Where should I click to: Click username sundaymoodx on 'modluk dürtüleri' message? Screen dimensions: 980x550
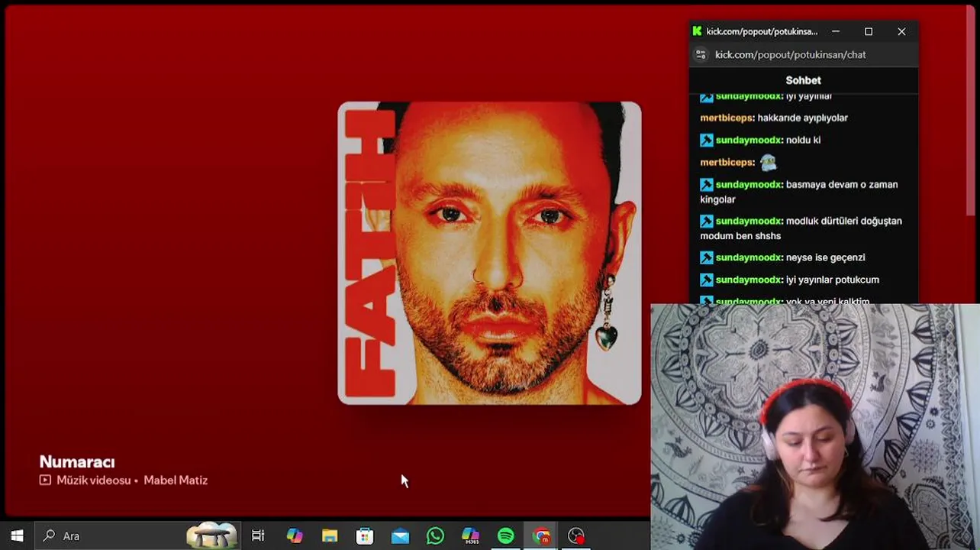(748, 222)
